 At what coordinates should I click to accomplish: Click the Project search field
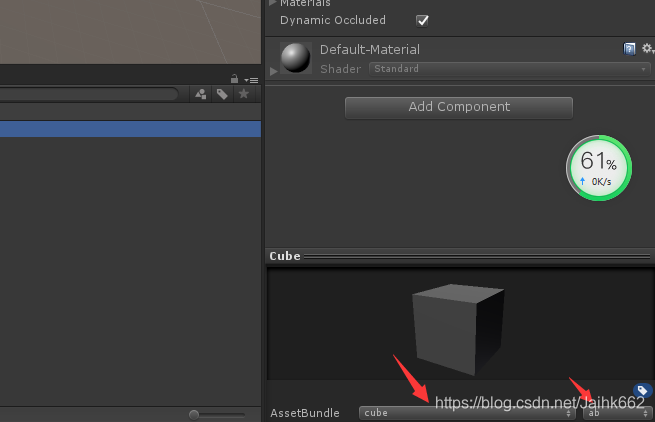point(89,94)
